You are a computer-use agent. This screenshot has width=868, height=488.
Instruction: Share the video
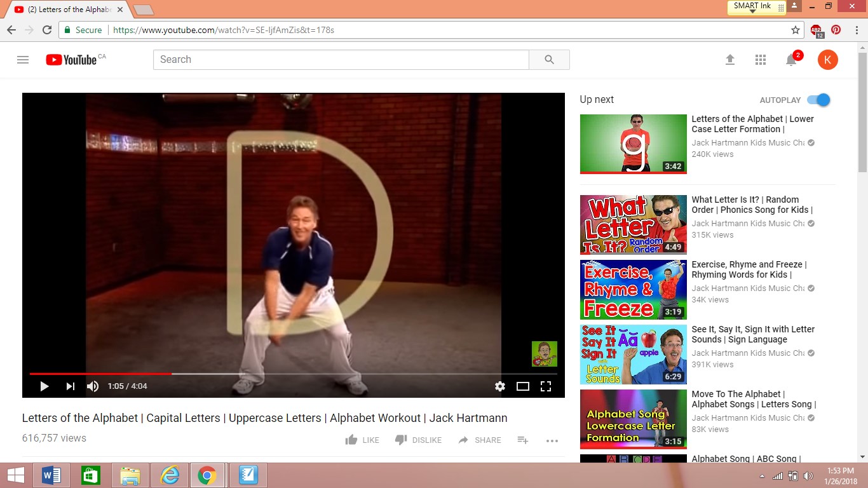click(480, 440)
